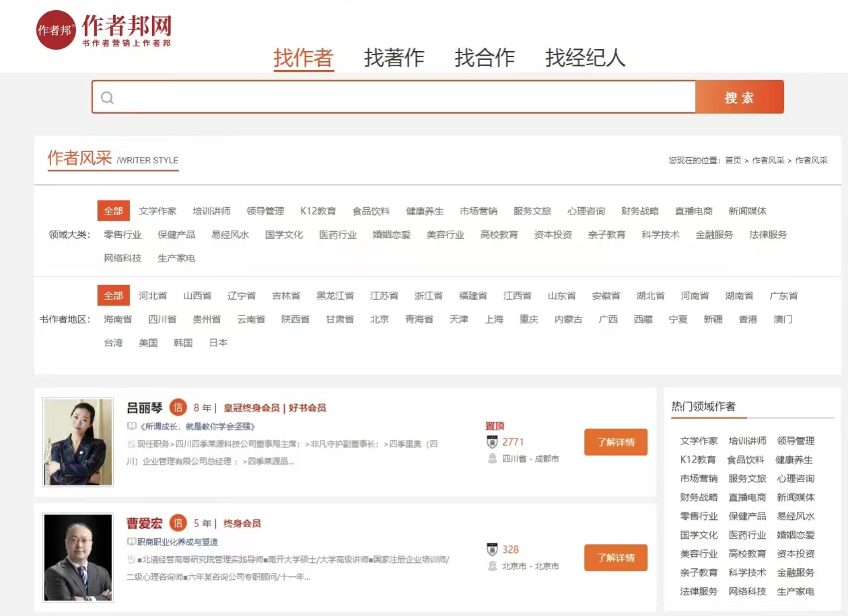This screenshot has width=848, height=616.
Task: Switch to the 找著作 tab
Action: click(x=394, y=58)
